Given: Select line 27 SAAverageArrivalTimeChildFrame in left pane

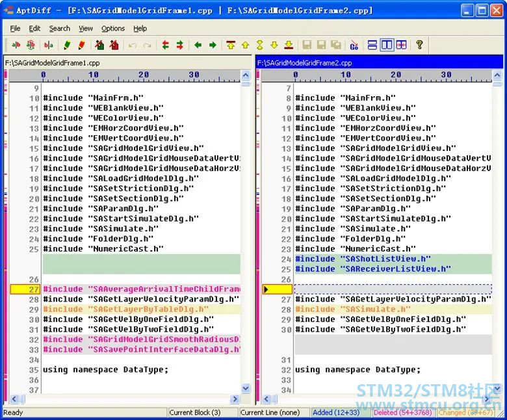Looking at the screenshot, I should pos(141,289).
